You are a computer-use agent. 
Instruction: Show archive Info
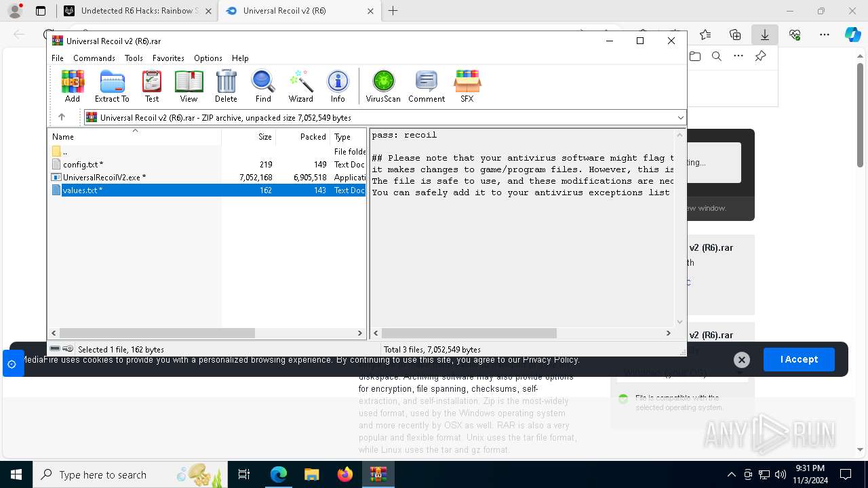pos(338,86)
